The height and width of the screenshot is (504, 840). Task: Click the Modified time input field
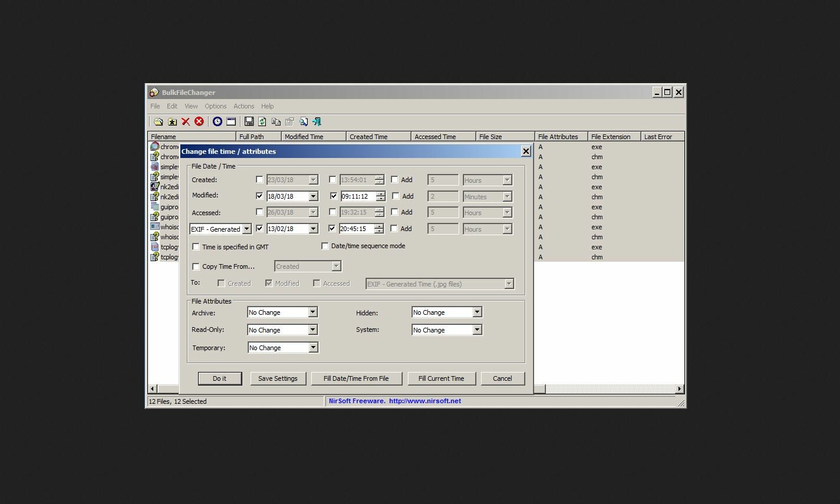coord(357,196)
